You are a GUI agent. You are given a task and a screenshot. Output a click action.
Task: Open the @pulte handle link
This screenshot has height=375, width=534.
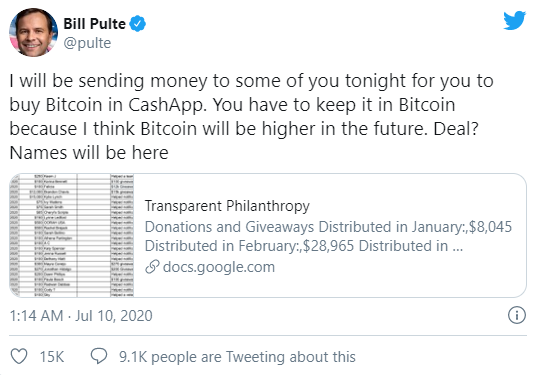click(x=87, y=43)
